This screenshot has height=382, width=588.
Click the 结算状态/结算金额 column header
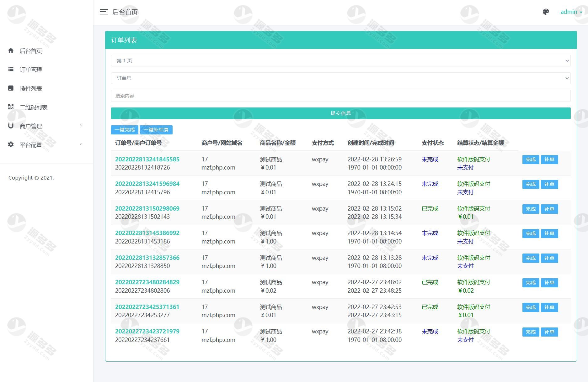click(x=480, y=143)
